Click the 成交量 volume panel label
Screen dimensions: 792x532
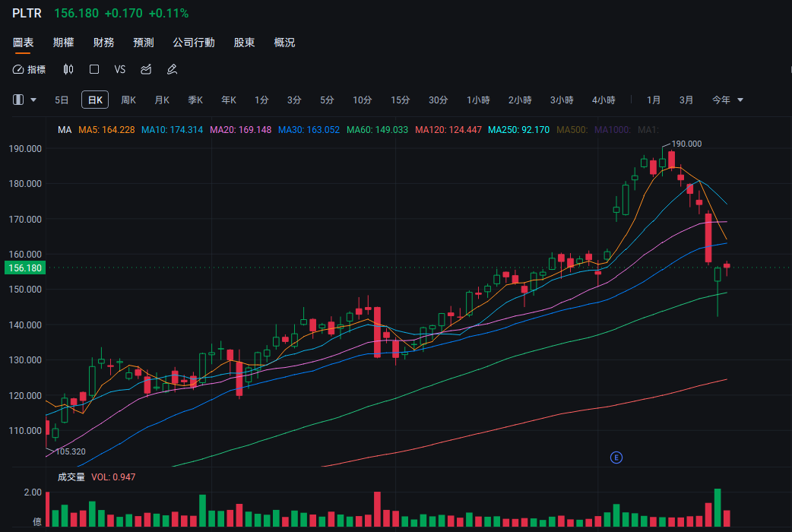(69, 477)
